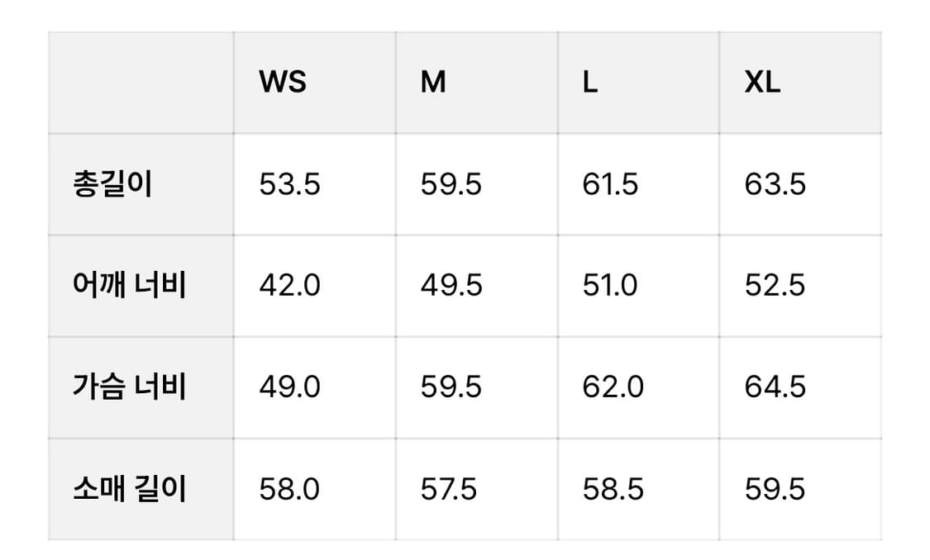
Task: Click the 42.0 shoulder width cell
Action: coord(289,286)
